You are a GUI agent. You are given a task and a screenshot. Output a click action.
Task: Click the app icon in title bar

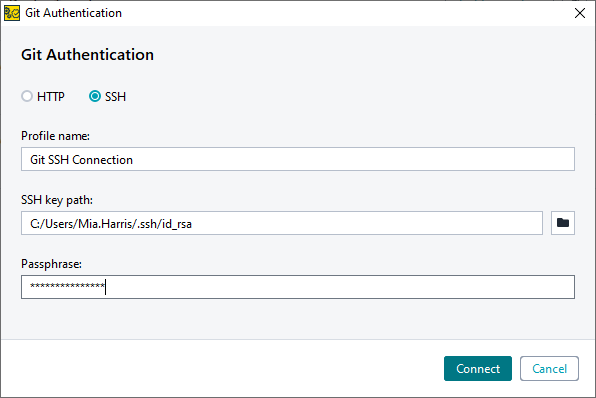pos(12,13)
